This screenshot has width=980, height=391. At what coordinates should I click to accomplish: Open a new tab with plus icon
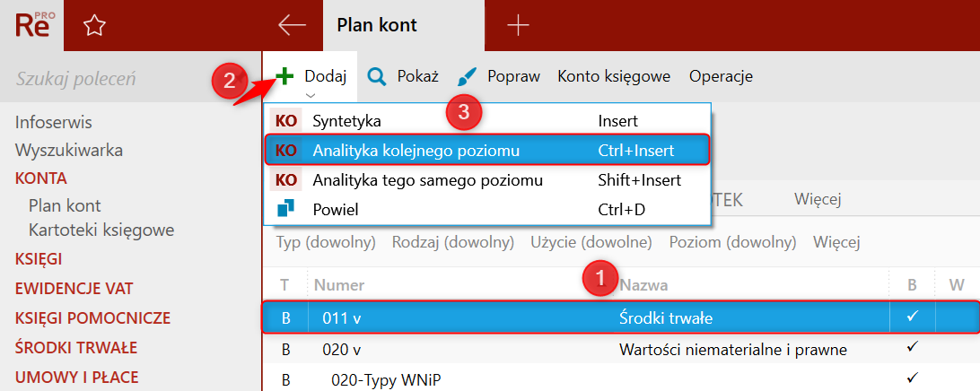518,26
